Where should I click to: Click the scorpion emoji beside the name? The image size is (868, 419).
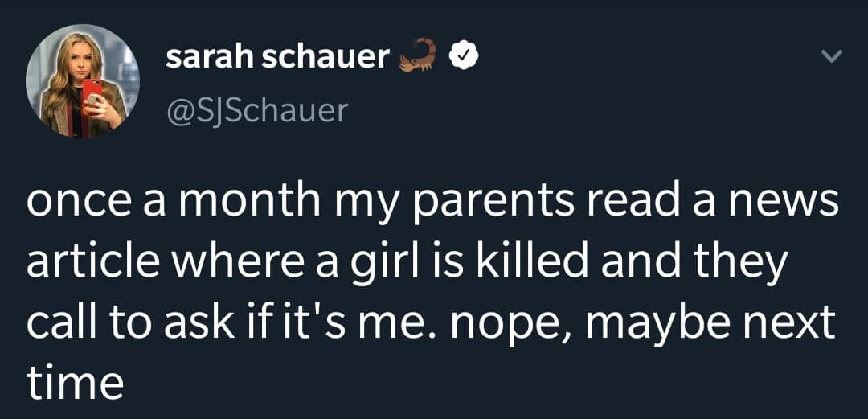420,55
